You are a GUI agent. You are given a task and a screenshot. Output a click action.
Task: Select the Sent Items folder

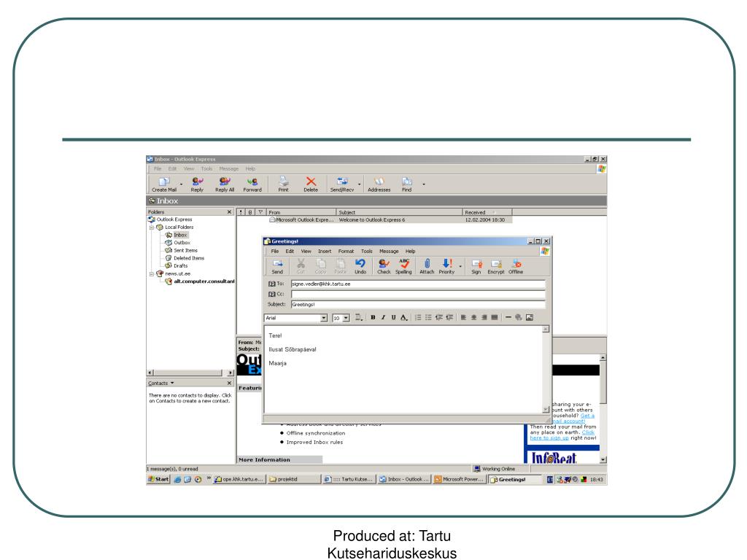(x=185, y=251)
